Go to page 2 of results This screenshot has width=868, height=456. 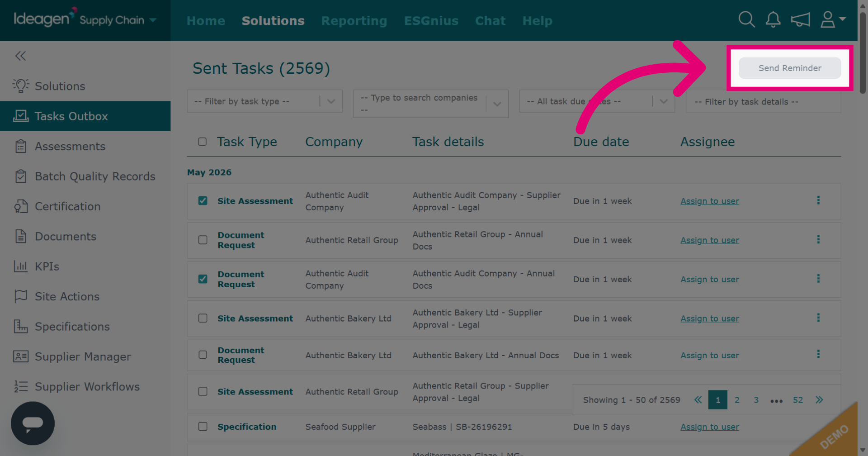737,400
